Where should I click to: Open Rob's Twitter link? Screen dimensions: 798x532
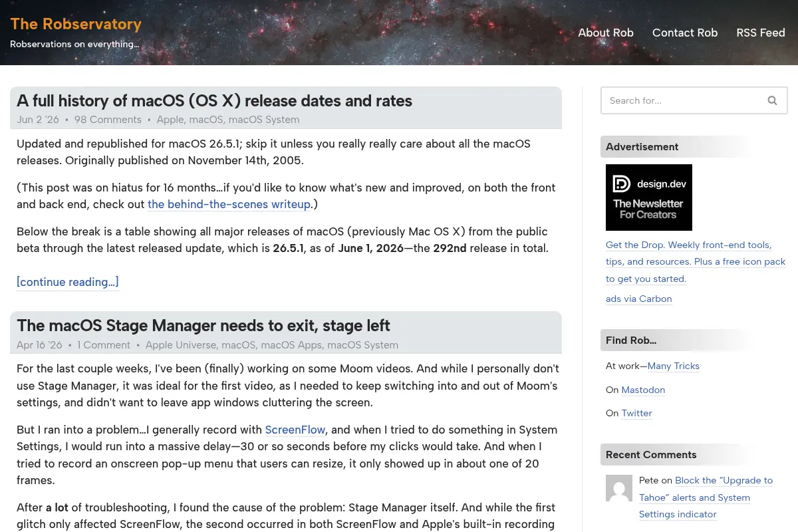click(637, 413)
